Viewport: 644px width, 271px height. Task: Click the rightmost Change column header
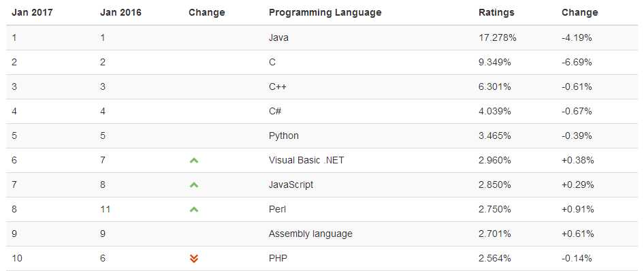tap(579, 12)
